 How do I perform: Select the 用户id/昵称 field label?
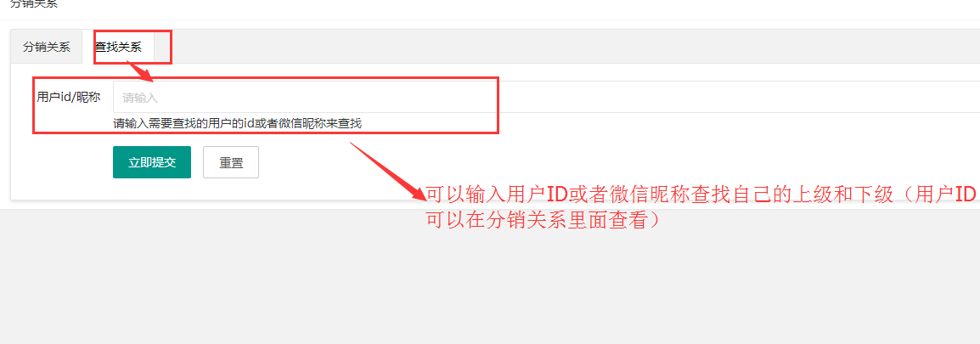(x=69, y=98)
